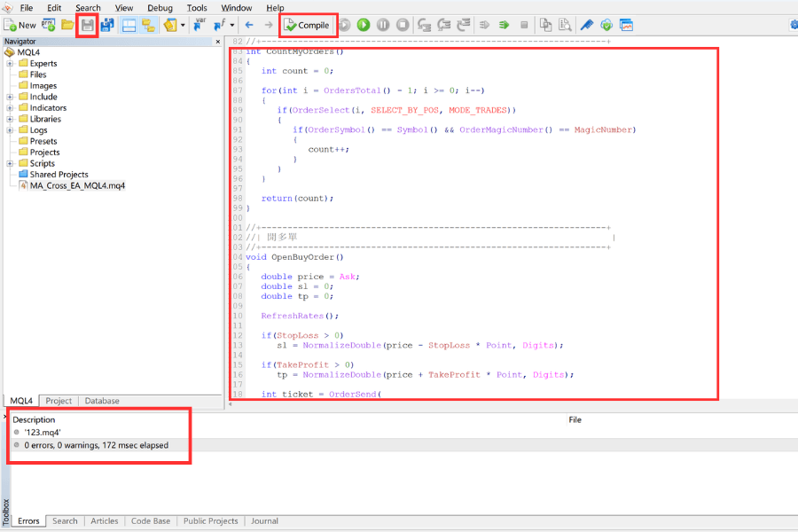The image size is (798, 532).
Task: Click the Save All icon
Action: [106, 25]
